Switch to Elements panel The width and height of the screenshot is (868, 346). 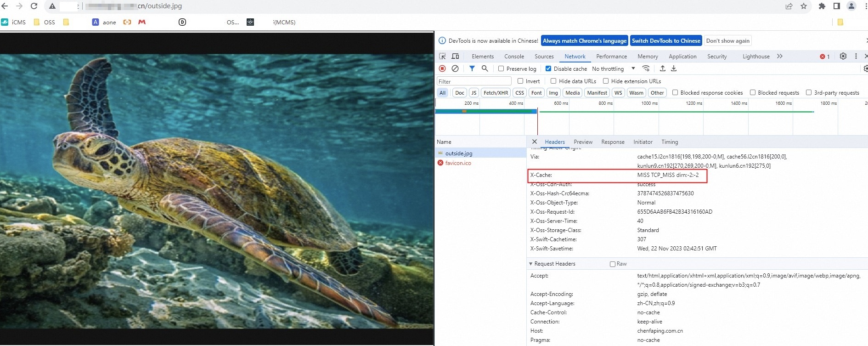(483, 57)
